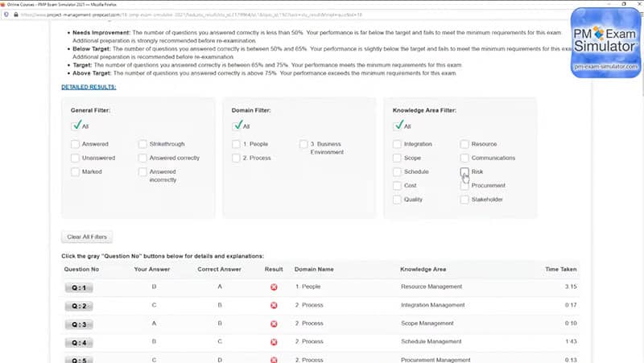Click the red X result icon for Q:2
The height and width of the screenshot is (363, 644).
click(x=274, y=306)
